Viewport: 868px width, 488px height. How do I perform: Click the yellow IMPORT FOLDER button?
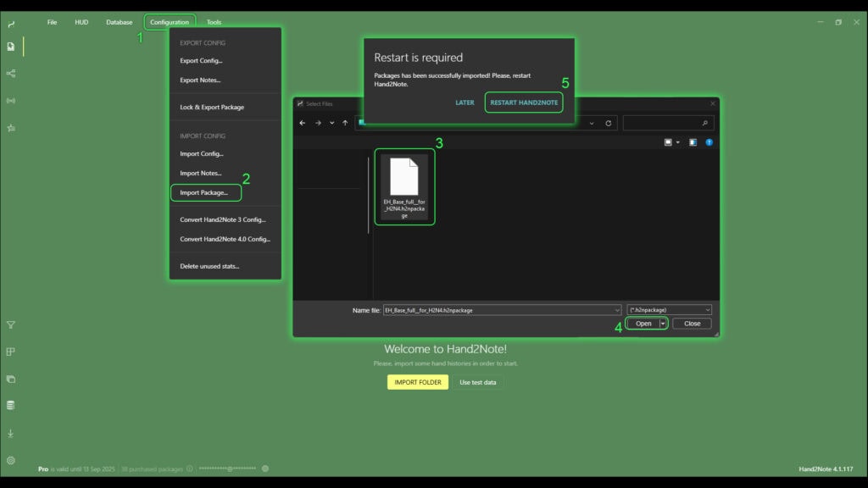pos(417,382)
